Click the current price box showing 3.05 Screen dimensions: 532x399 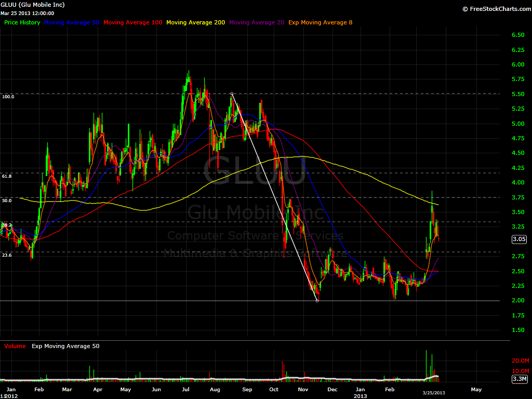[521, 239]
